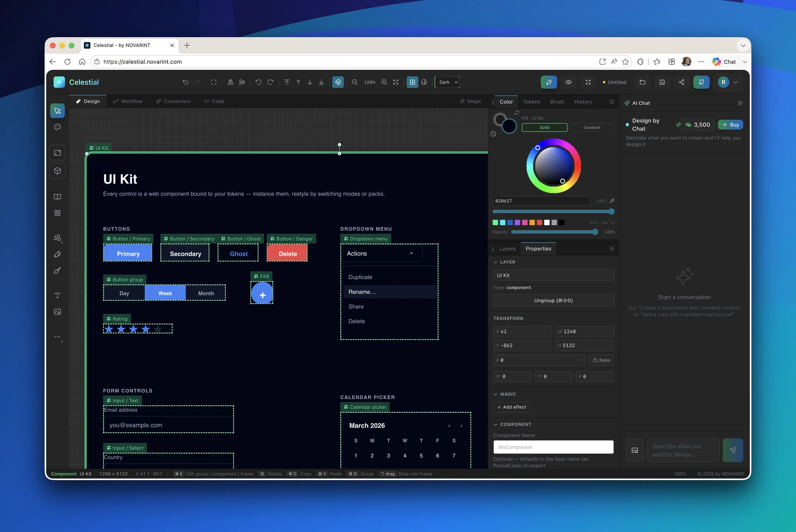
Task: Collapse the MAGIC section
Action: tap(496, 394)
